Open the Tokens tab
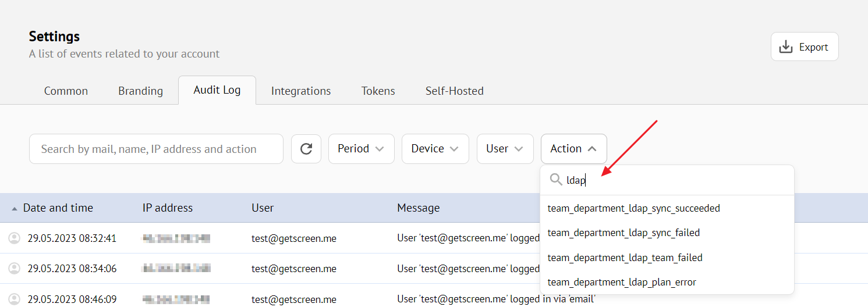The image size is (868, 307). point(378,91)
